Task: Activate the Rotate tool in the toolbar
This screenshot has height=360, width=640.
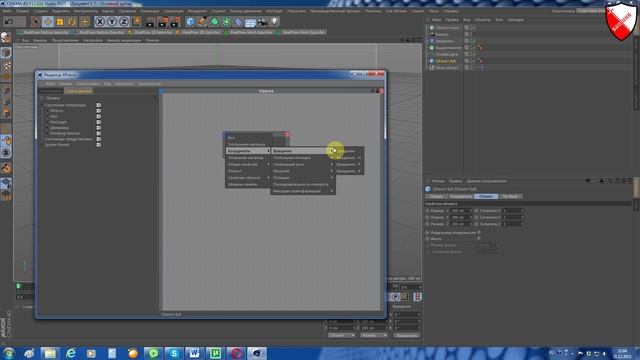Action: pos(72,21)
